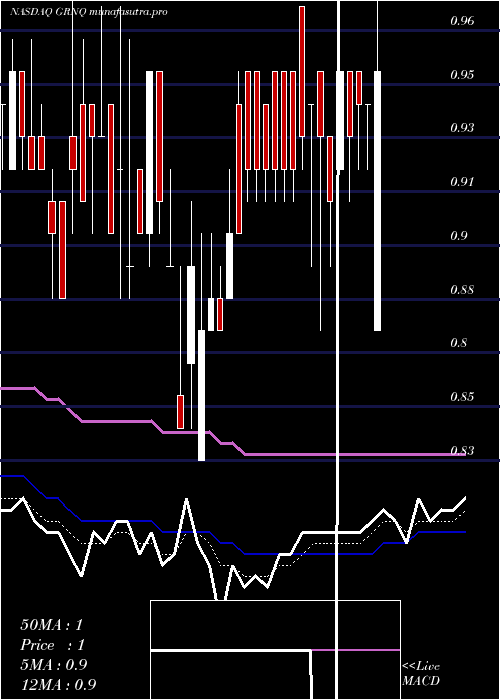
Task: Select the 0.91 price axis label
Action: pyautogui.click(x=462, y=182)
